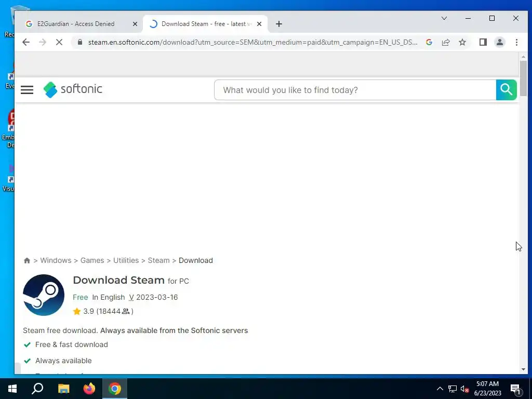The height and width of the screenshot is (399, 532).
Task: Open the Chrome profile avatar
Action: pyautogui.click(x=499, y=42)
